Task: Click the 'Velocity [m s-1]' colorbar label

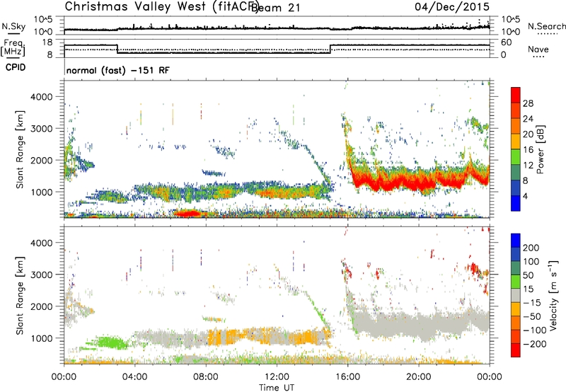Action: point(553,295)
